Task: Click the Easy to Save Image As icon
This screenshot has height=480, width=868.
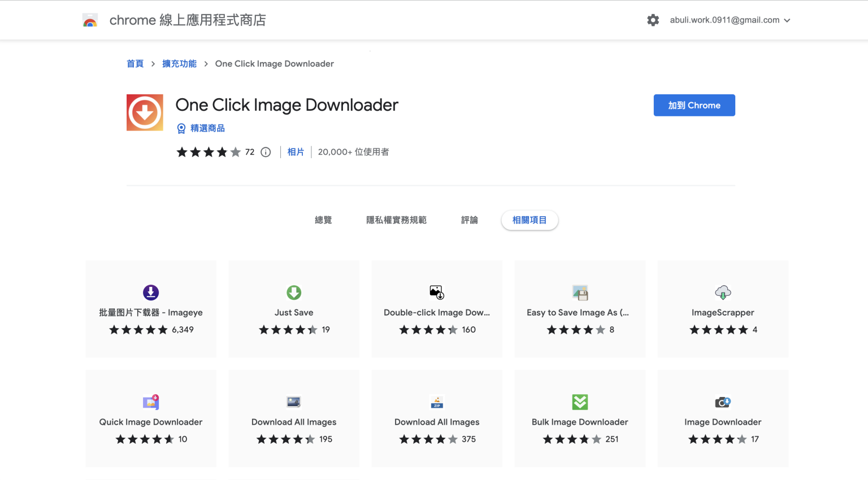Action: (580, 293)
